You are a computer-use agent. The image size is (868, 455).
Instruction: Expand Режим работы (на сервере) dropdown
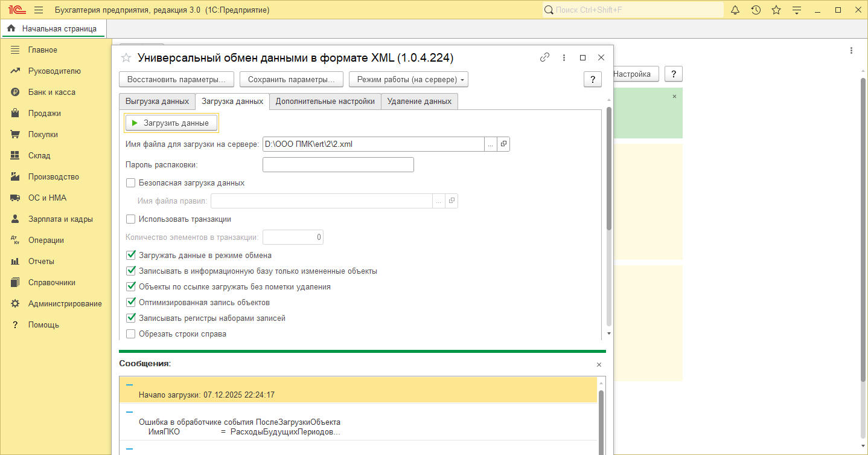pyautogui.click(x=409, y=79)
